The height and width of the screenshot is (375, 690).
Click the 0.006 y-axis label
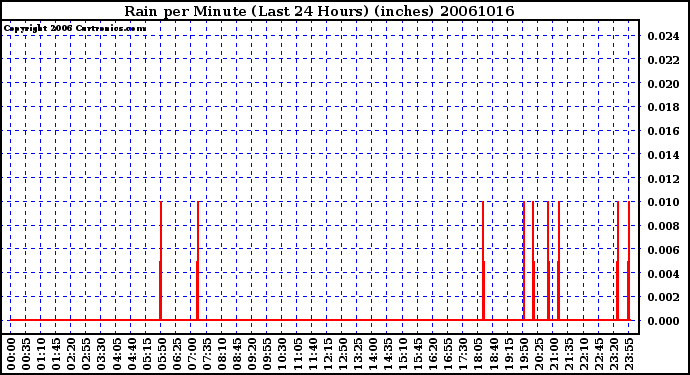[663, 250]
